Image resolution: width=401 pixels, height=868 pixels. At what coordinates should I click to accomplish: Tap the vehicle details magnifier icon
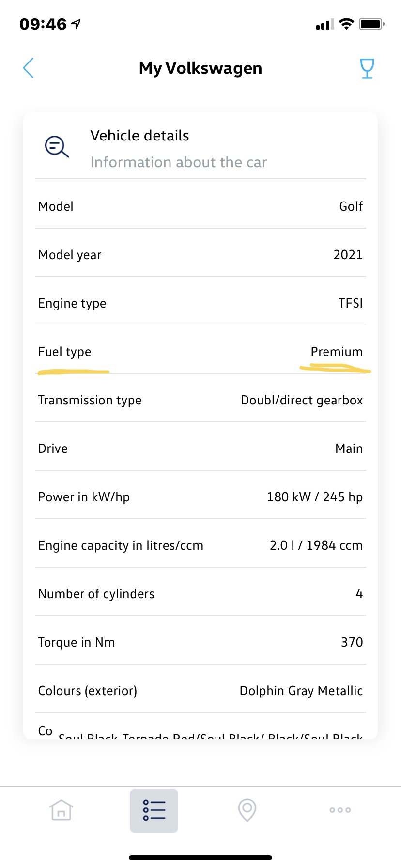tap(57, 146)
